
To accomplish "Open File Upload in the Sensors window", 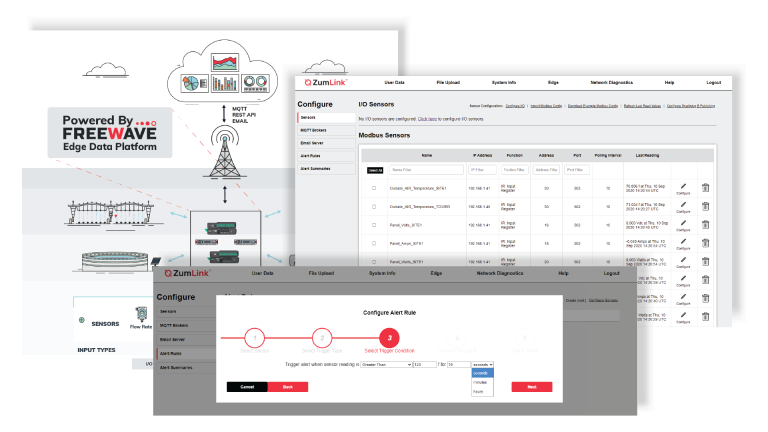I will [x=448, y=82].
